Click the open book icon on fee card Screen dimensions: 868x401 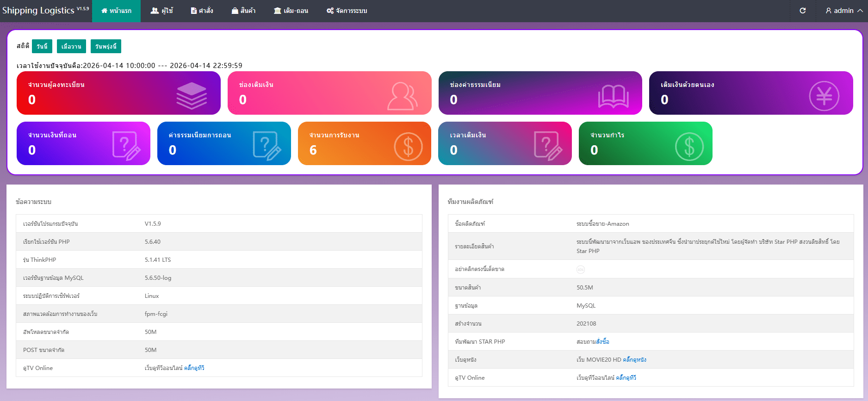tap(613, 96)
